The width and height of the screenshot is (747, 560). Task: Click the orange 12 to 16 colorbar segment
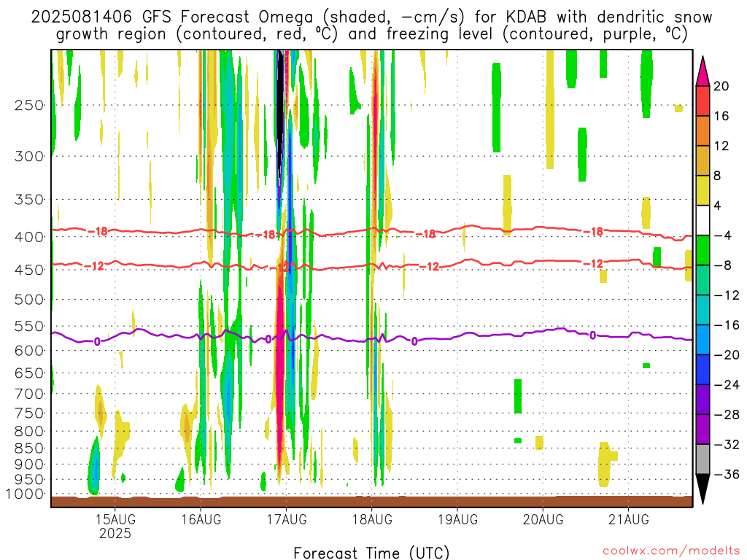703,131
